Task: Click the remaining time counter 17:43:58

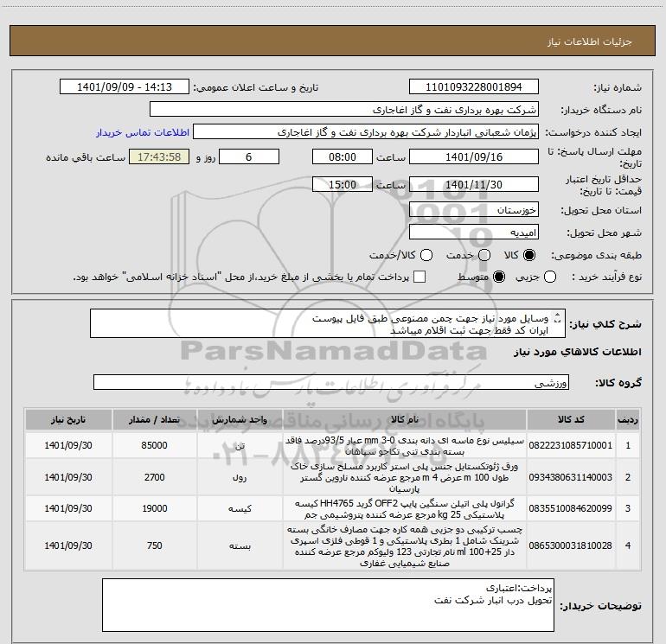Action: (159, 156)
